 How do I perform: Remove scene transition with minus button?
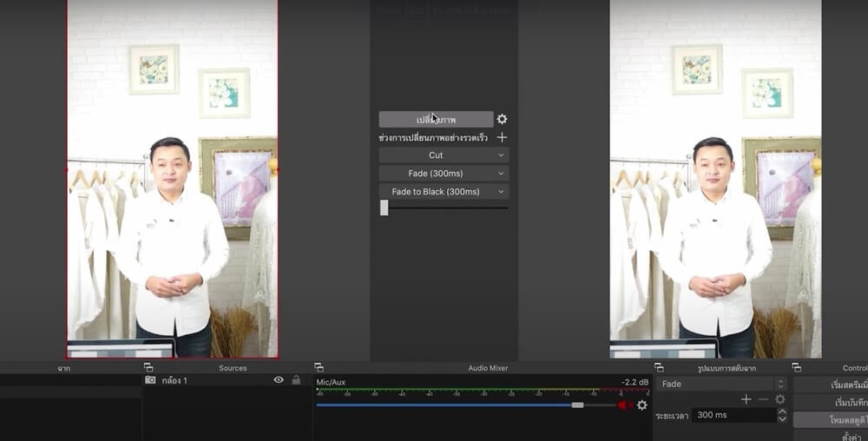tap(763, 399)
